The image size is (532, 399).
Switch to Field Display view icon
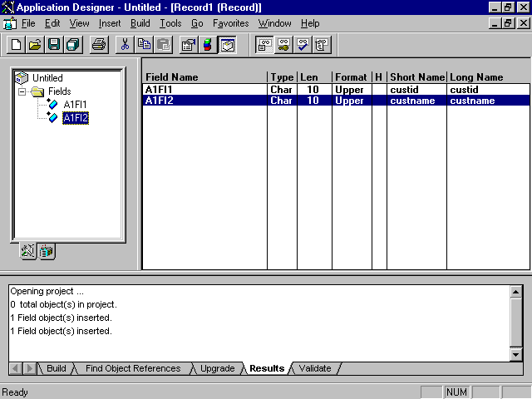tap(264, 45)
